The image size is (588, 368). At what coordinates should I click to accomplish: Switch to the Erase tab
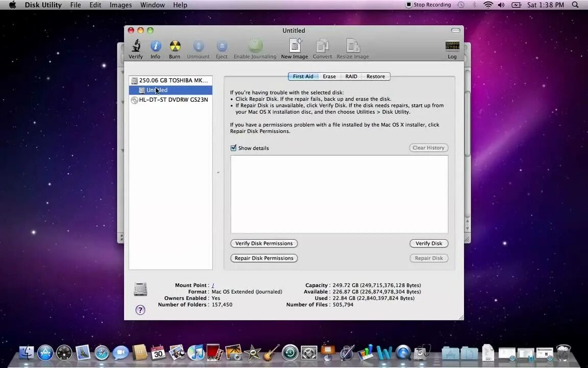tap(329, 76)
